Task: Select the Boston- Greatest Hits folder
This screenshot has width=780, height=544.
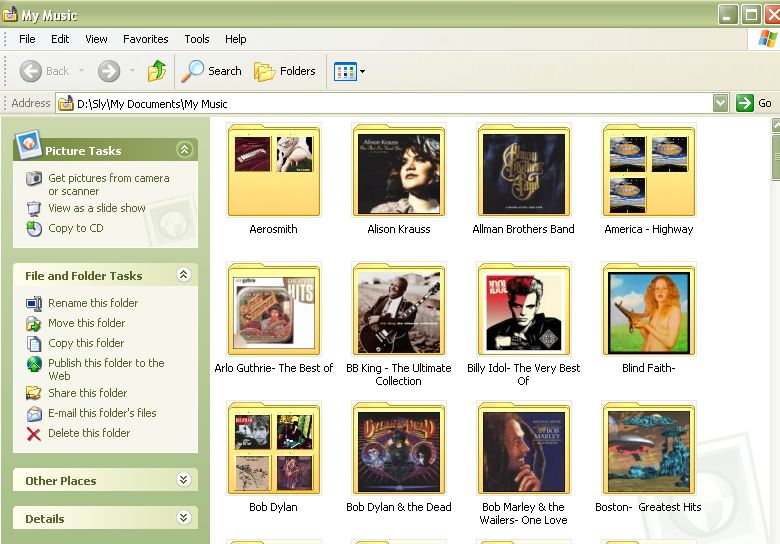Action: [x=649, y=449]
